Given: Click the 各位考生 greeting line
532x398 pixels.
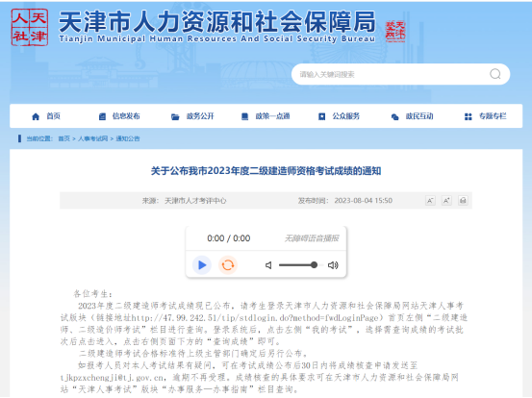Looking at the screenshot, I should point(92,294).
